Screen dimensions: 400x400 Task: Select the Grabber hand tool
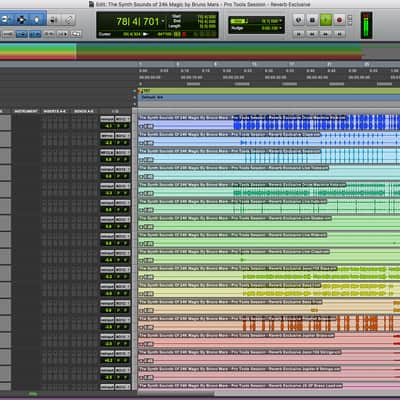[37, 20]
